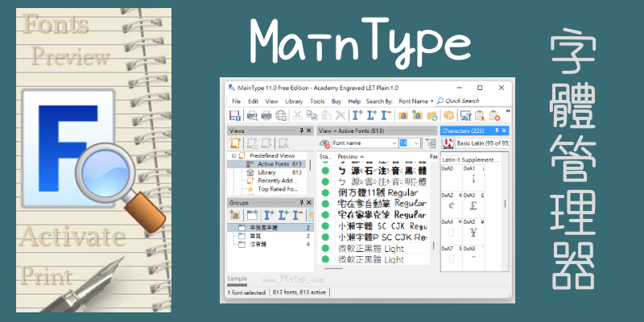Click the Cut scissors icon

point(298,115)
